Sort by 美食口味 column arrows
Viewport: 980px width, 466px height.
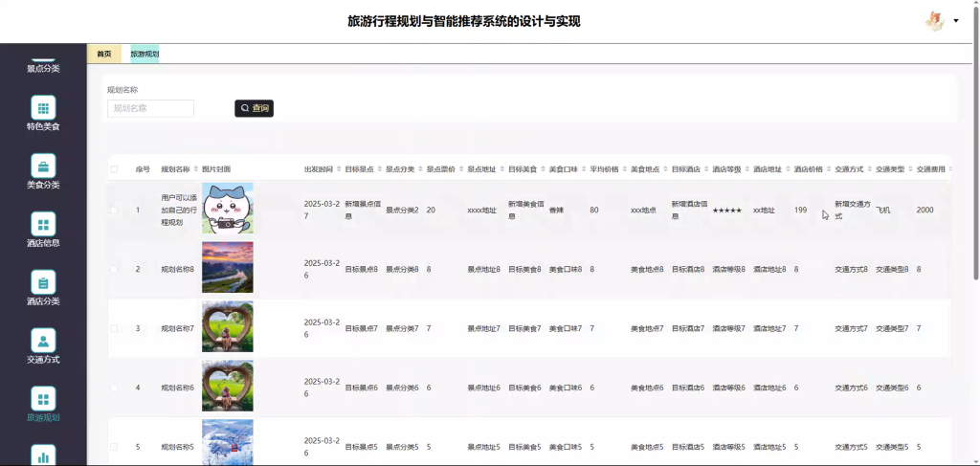584,169
